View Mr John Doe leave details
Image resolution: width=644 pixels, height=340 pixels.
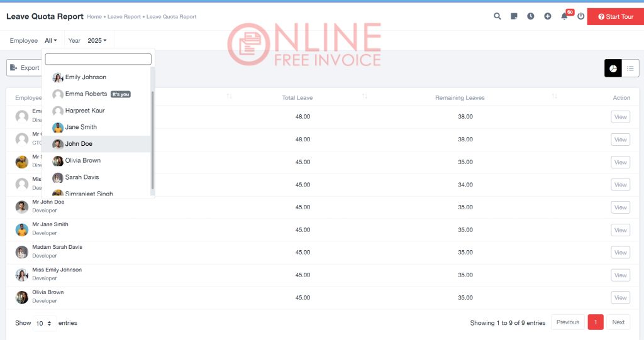click(620, 207)
